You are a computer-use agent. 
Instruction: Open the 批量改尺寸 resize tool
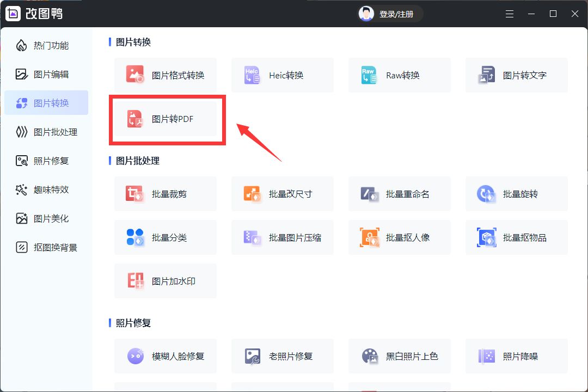(x=282, y=194)
